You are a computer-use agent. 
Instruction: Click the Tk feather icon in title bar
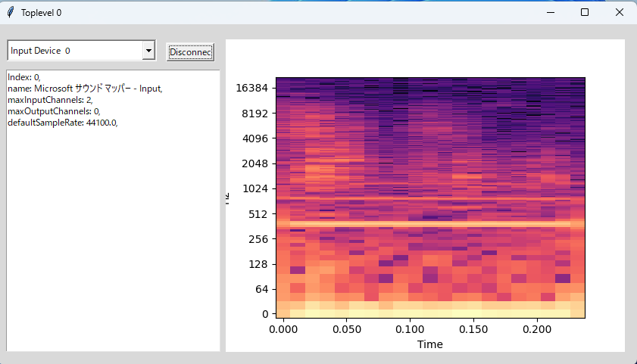click(11, 12)
